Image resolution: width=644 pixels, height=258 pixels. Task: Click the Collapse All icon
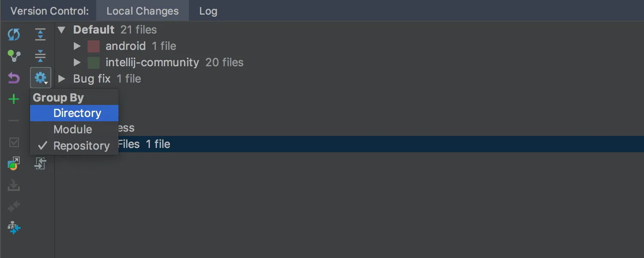point(40,56)
